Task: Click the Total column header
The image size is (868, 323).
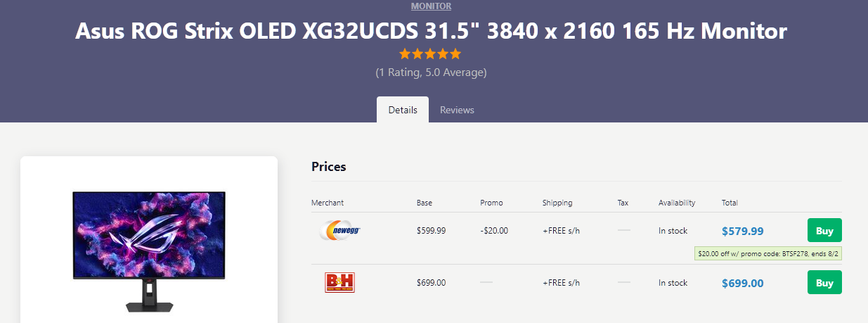Action: pos(730,203)
